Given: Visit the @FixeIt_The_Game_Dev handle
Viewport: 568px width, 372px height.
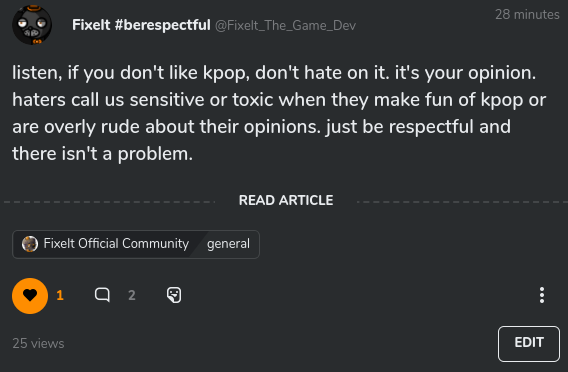Looking at the screenshot, I should point(285,26).
